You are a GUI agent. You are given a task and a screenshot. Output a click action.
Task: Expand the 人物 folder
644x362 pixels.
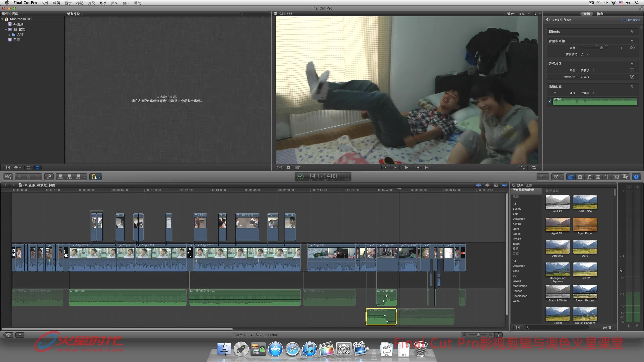pyautogui.click(x=10, y=35)
